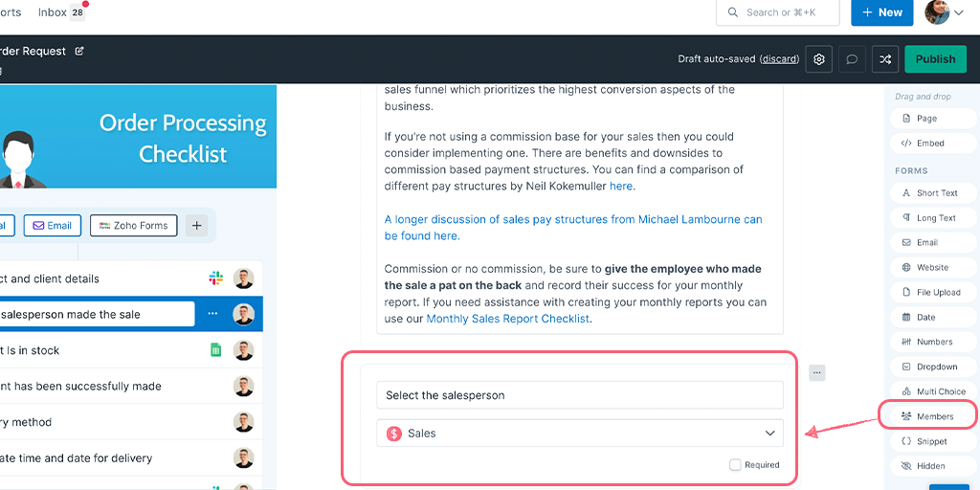Click the Select the salesperson label field
The image size is (980, 490).
pos(579,395)
